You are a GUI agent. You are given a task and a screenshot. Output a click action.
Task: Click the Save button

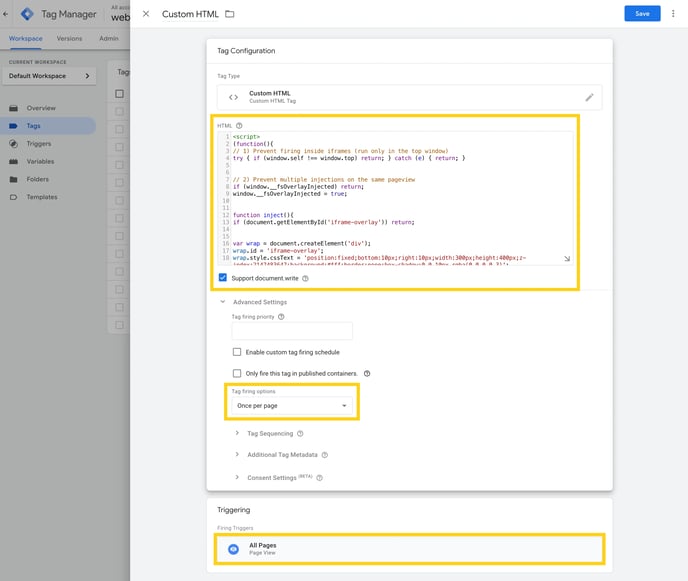pos(642,14)
